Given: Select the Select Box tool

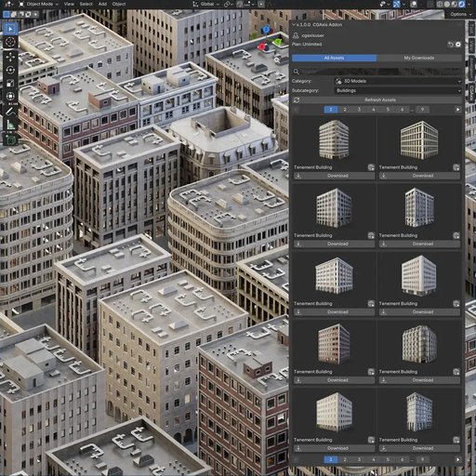Looking at the screenshot, I should coord(10,29).
